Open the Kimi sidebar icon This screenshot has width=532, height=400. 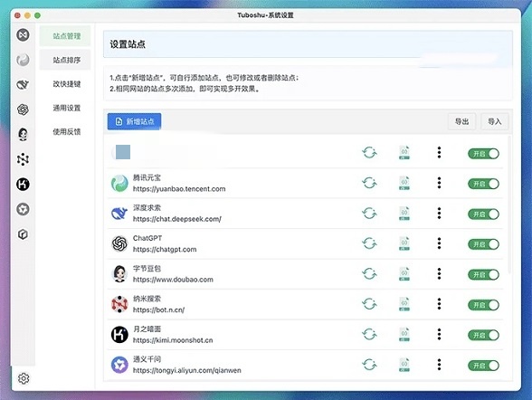pos(24,185)
